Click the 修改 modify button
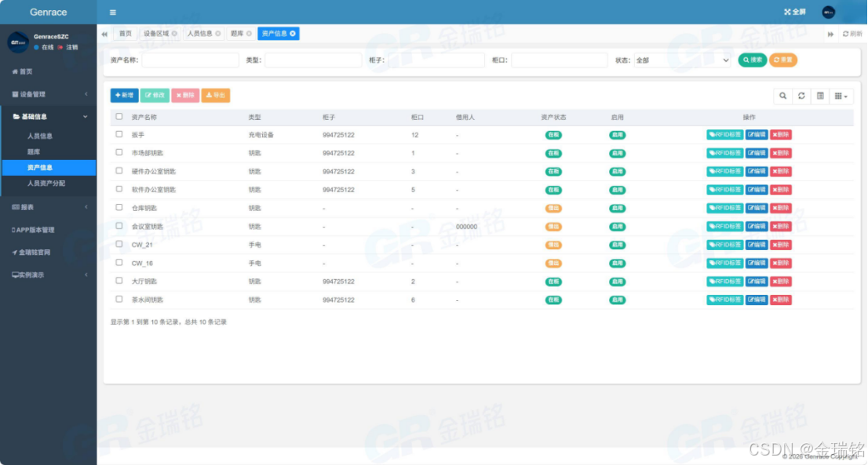 point(155,95)
